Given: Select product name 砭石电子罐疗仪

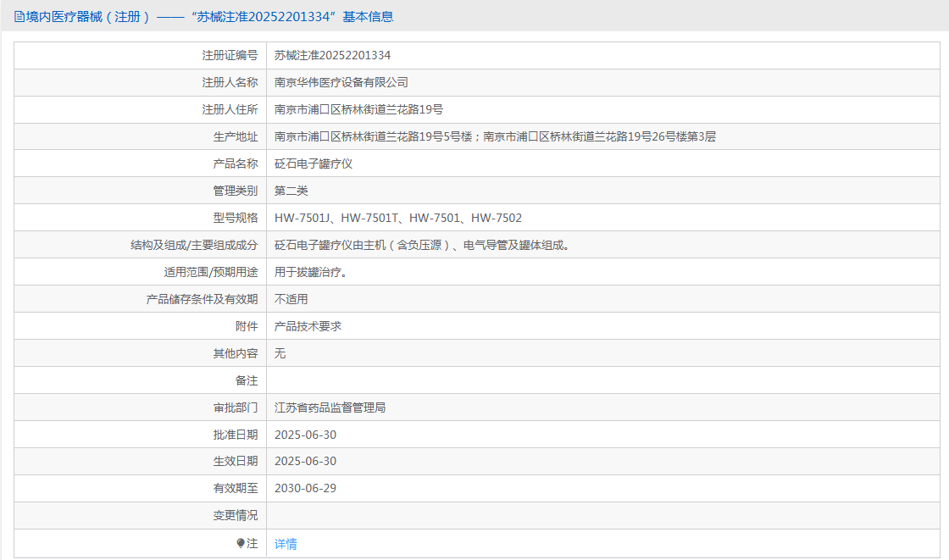Looking at the screenshot, I should coord(314,164).
